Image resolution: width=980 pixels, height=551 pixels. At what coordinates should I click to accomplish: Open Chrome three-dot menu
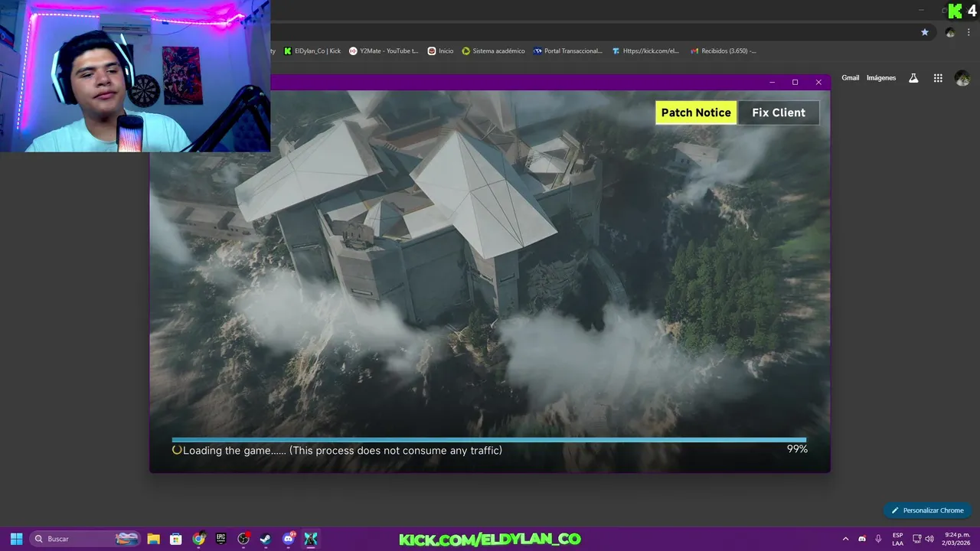point(969,32)
